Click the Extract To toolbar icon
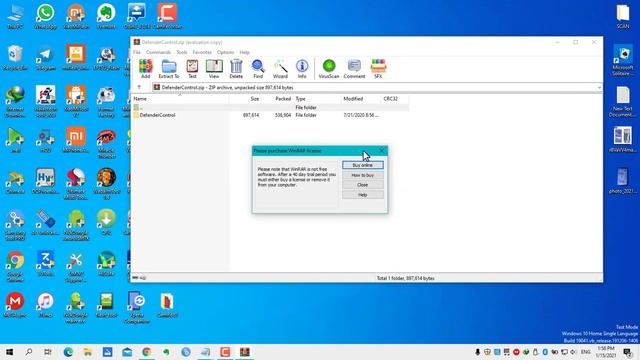640x360 pixels. click(169, 69)
